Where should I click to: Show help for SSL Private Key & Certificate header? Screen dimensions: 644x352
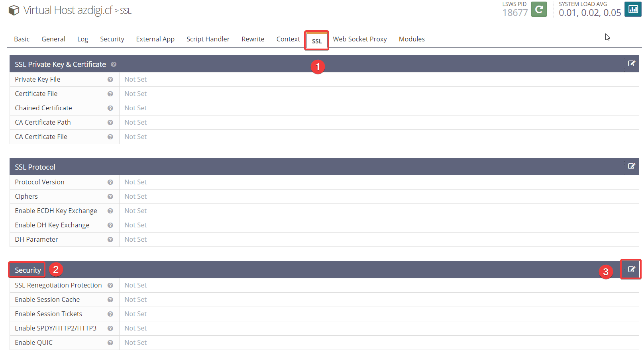coord(114,65)
